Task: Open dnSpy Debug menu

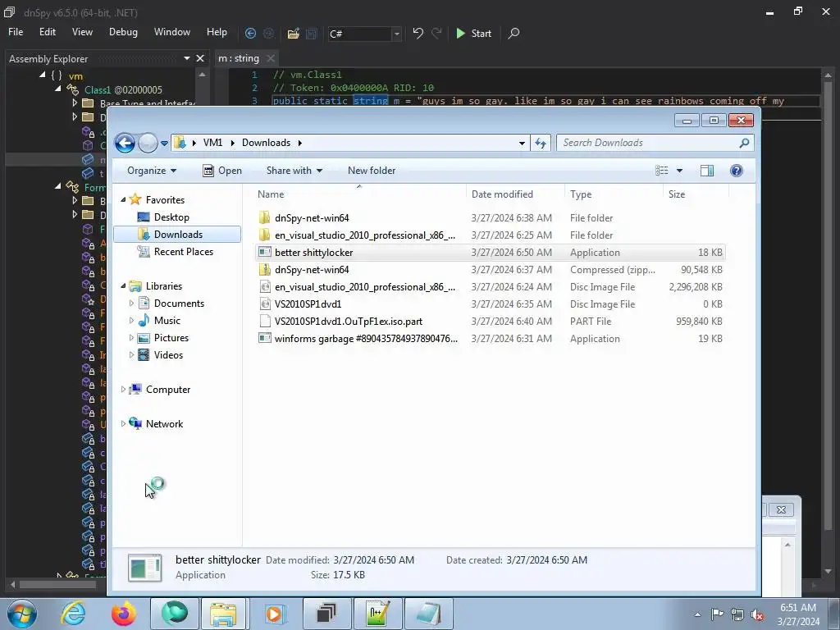Action: [123, 32]
